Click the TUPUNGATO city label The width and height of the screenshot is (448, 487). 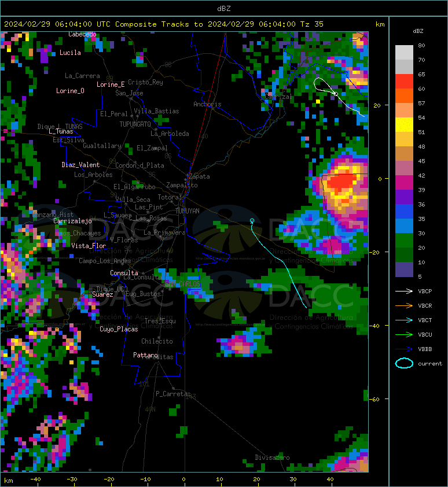tap(135, 124)
